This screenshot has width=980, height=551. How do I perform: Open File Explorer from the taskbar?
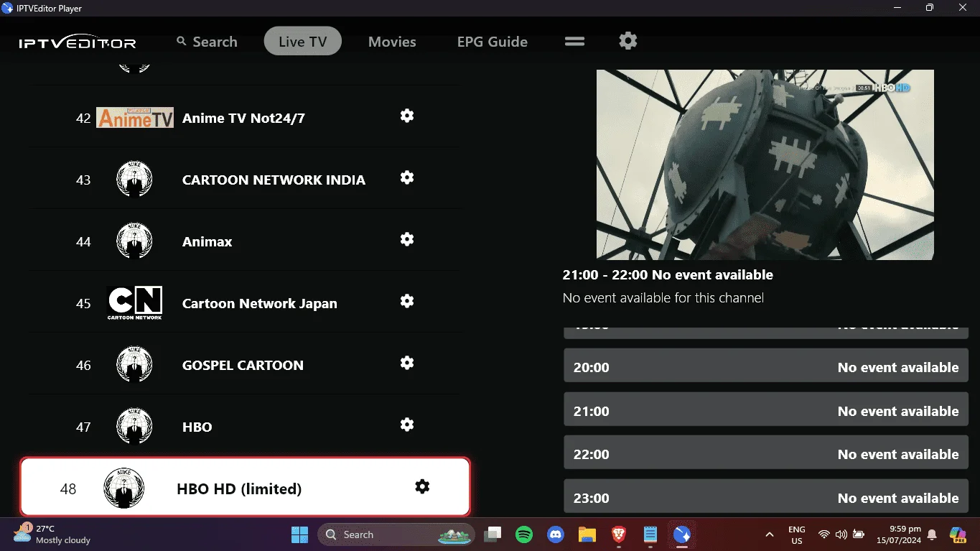[587, 534]
